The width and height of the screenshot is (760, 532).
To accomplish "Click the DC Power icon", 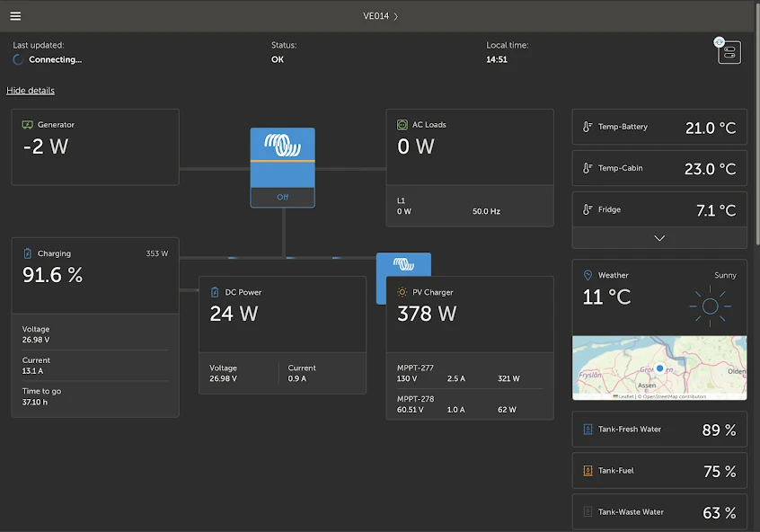I will click(x=215, y=292).
